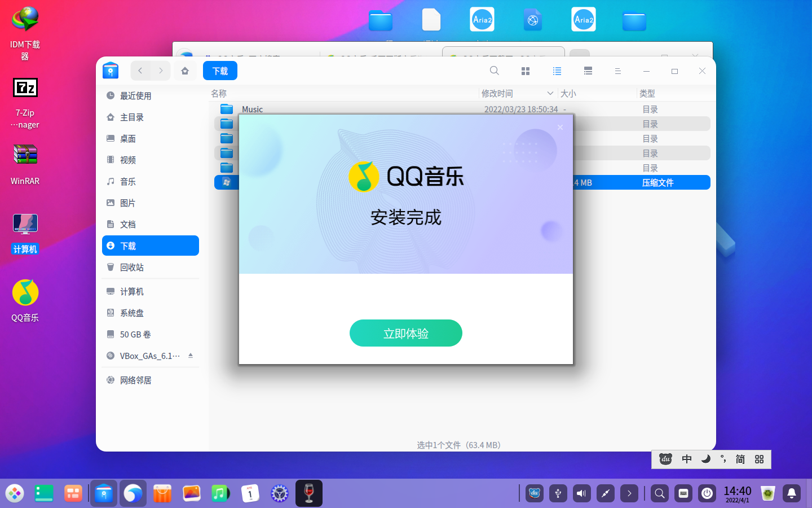Go back in the file manager
The height and width of the screenshot is (508, 812).
(x=140, y=71)
